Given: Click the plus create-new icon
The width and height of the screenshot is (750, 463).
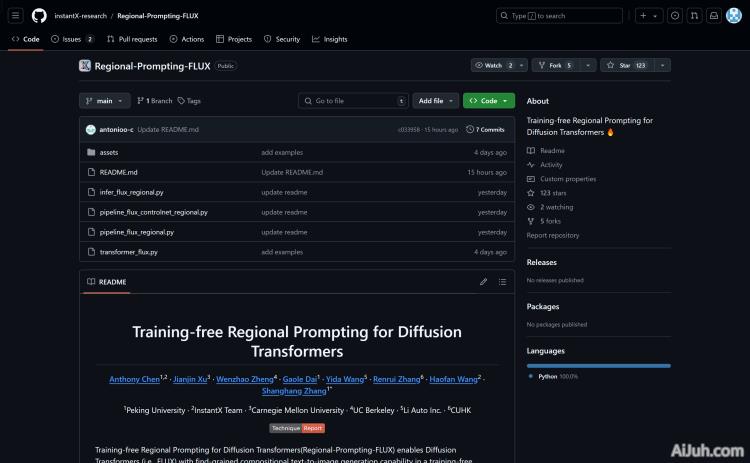Looking at the screenshot, I should (x=643, y=16).
